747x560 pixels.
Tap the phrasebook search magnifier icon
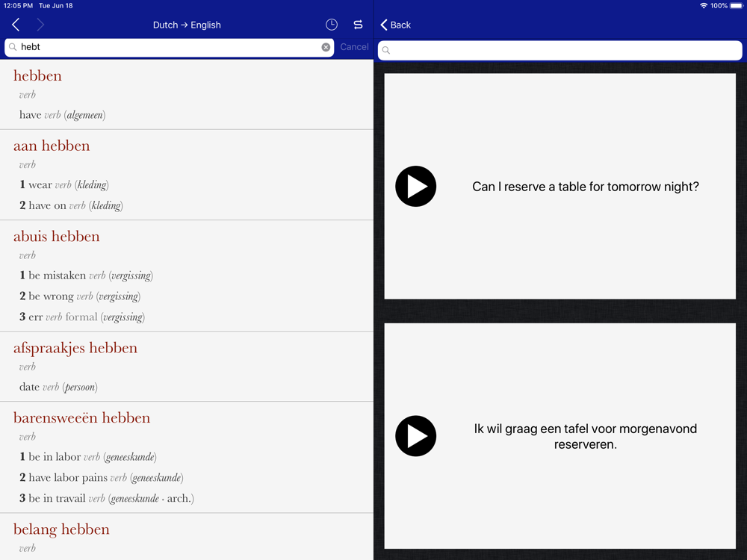coord(386,50)
